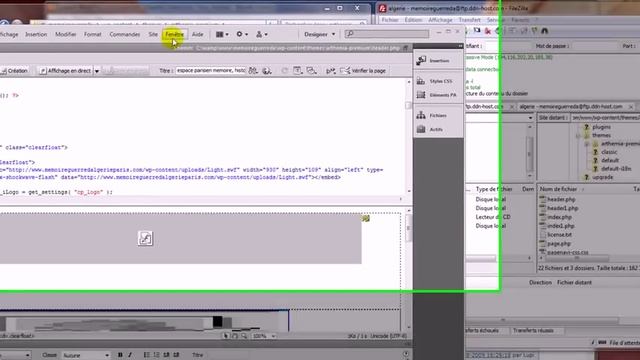Click the ordered list icon in properties

pyautogui.click(x=156, y=355)
